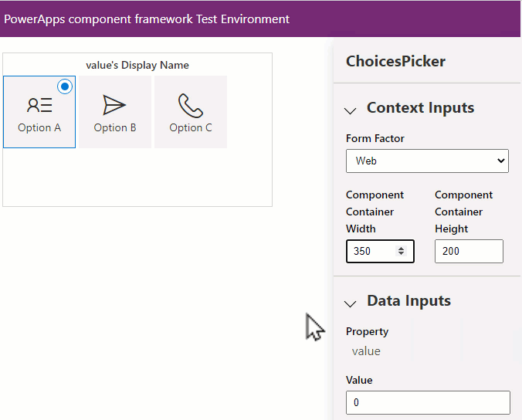Click the ChoicesPicker panel title

(395, 62)
